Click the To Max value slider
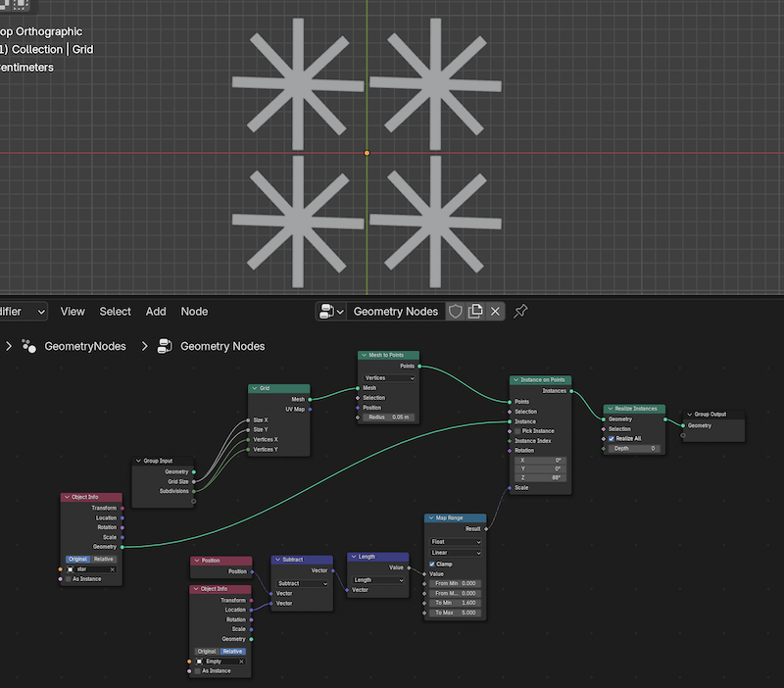 pos(456,613)
